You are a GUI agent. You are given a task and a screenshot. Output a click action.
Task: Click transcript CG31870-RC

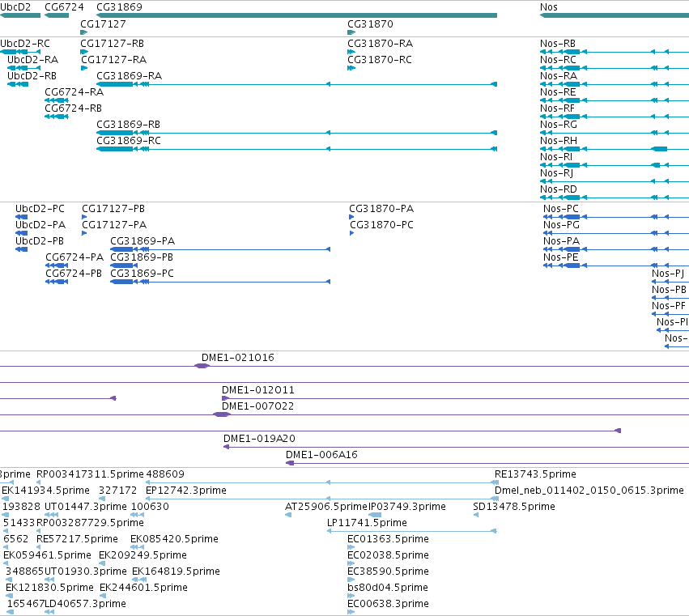click(x=380, y=60)
